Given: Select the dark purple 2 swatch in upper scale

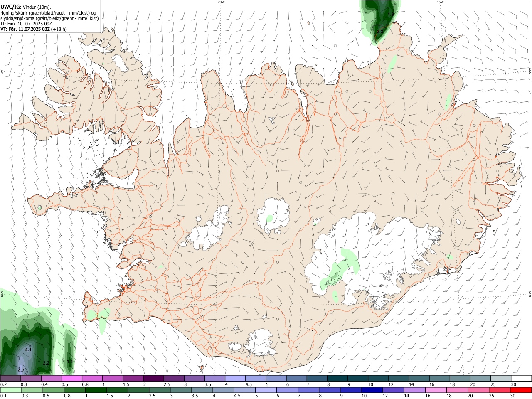Looking at the screenshot, I should pyautogui.click(x=153, y=378).
